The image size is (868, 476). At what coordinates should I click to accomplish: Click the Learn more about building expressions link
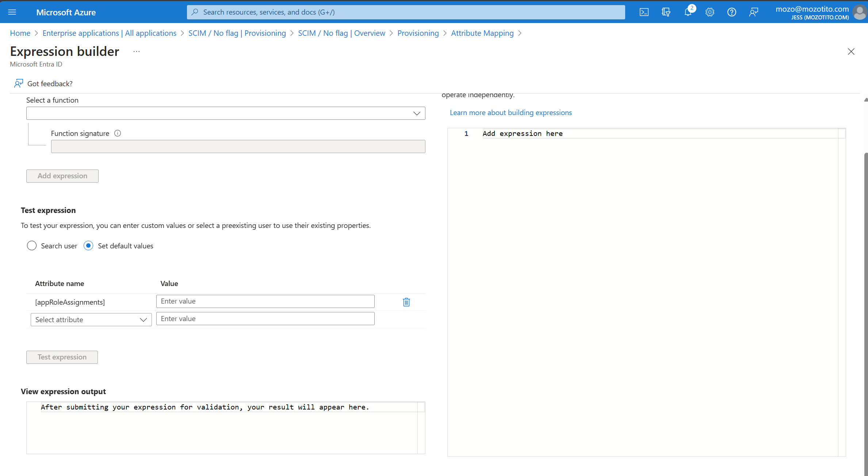[x=511, y=113]
